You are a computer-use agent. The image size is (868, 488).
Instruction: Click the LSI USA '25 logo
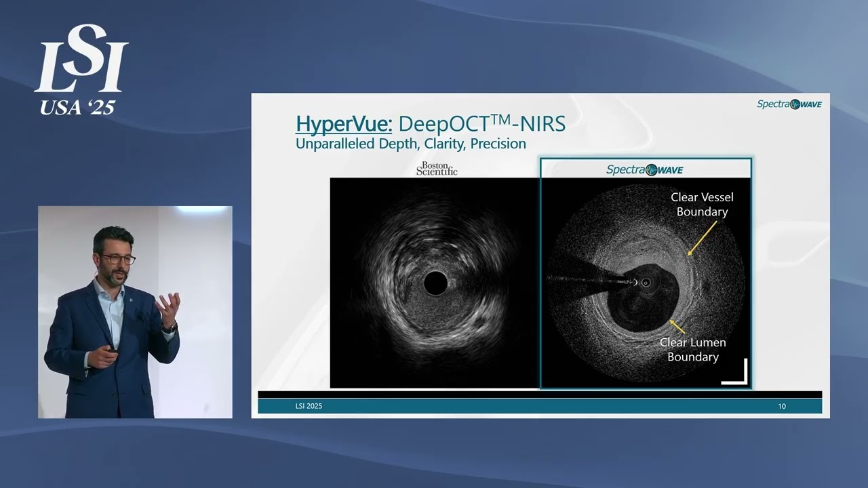tap(81, 70)
